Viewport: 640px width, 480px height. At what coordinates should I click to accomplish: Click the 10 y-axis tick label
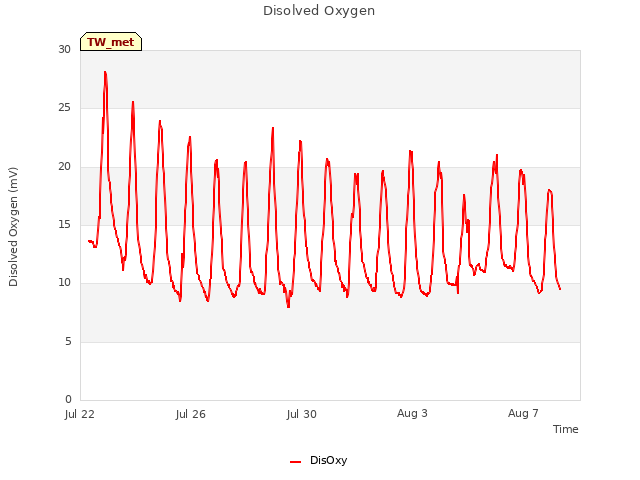(64, 282)
